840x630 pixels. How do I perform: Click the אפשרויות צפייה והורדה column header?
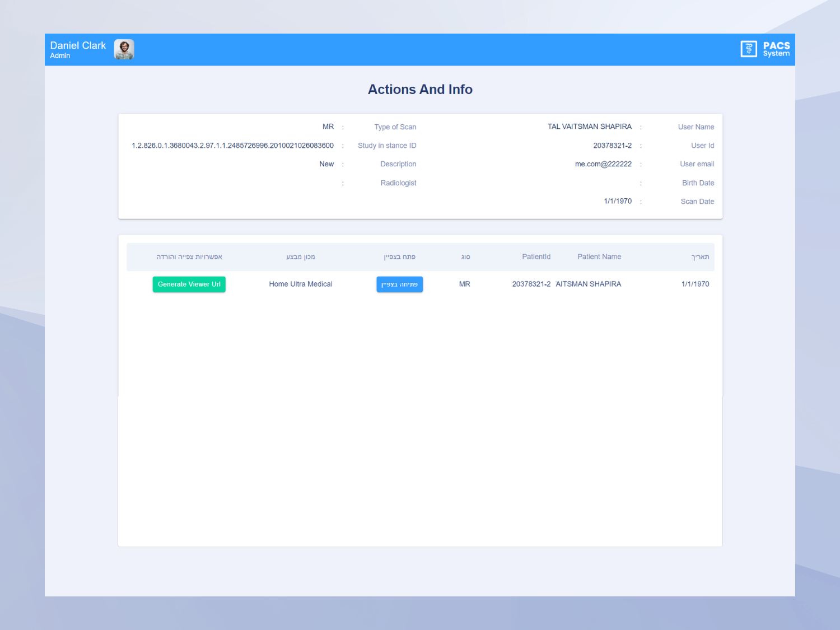[189, 257]
